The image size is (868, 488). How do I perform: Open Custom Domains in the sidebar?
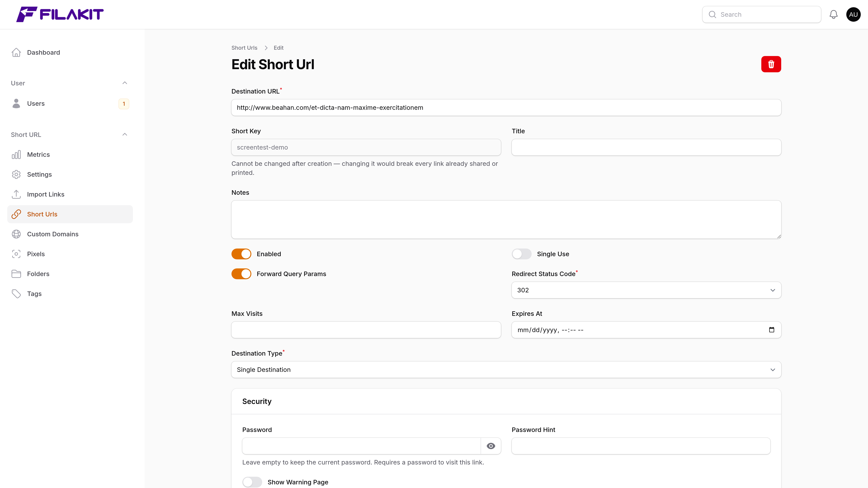70,234
